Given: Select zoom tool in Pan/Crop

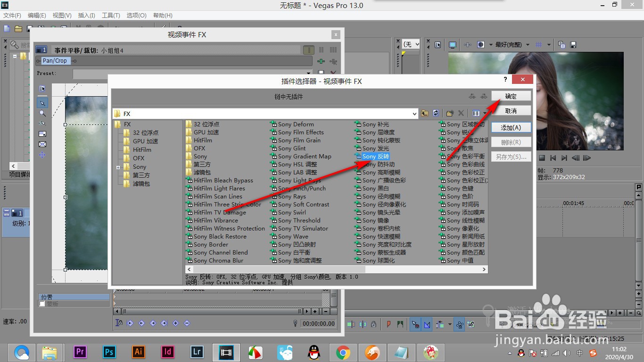Looking at the screenshot, I should 42,113.
